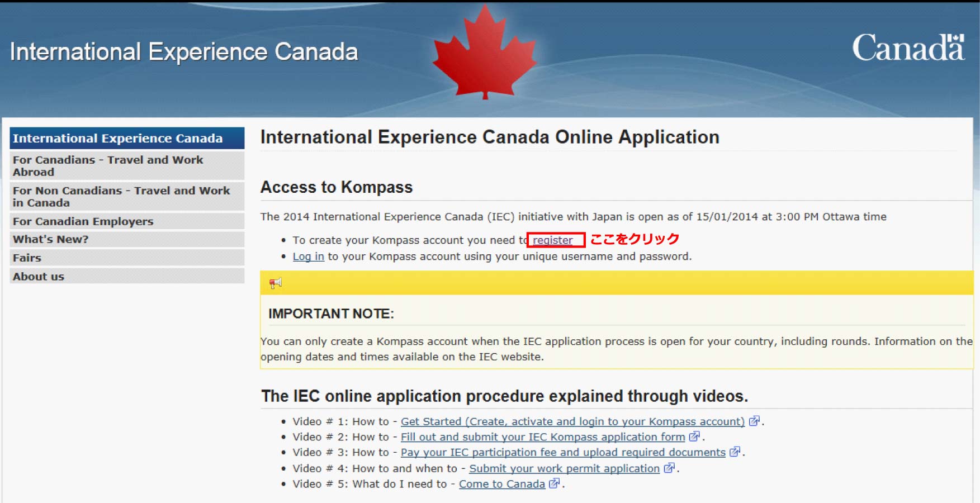Viewport: 980px width, 503px height.
Task: Select For Canadian Employers menu item
Action: [x=127, y=221]
